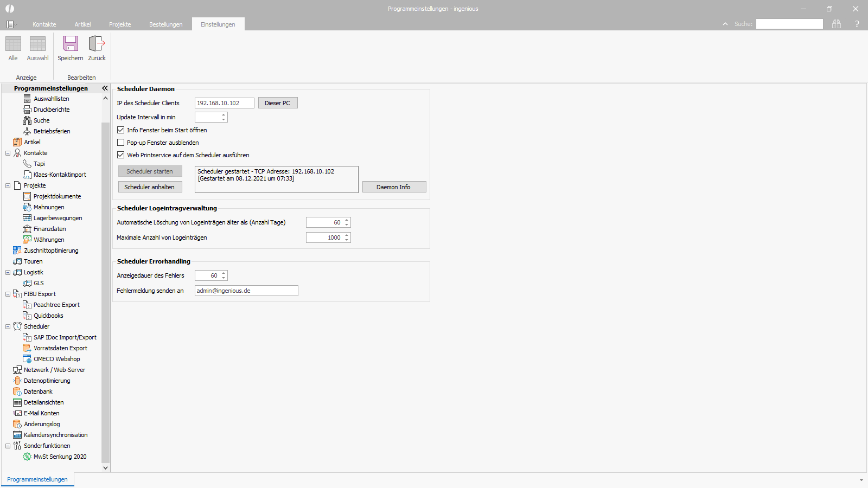Toggle Web Printservice auf Scheduler checkbox

point(121,155)
